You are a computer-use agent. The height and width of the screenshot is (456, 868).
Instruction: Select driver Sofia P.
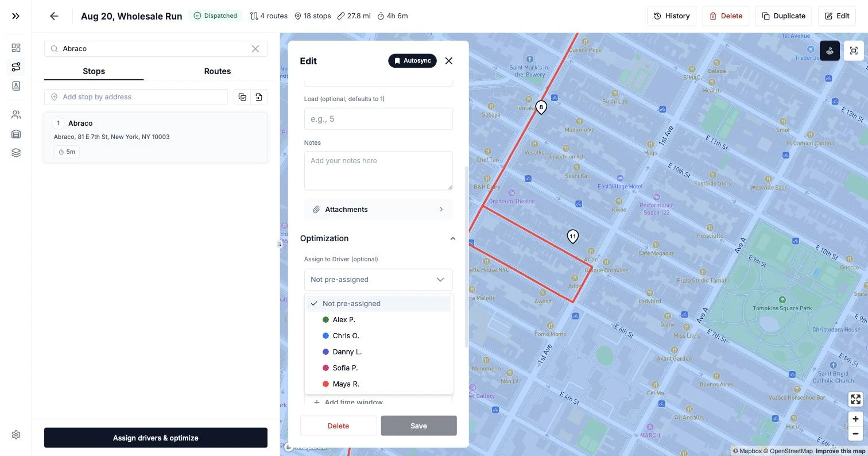click(378, 368)
